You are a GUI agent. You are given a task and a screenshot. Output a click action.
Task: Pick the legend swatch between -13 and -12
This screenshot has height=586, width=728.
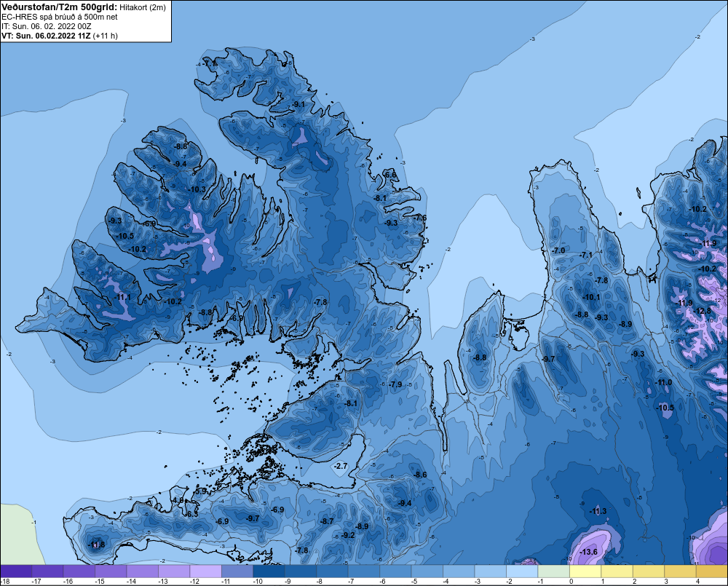click(x=174, y=571)
